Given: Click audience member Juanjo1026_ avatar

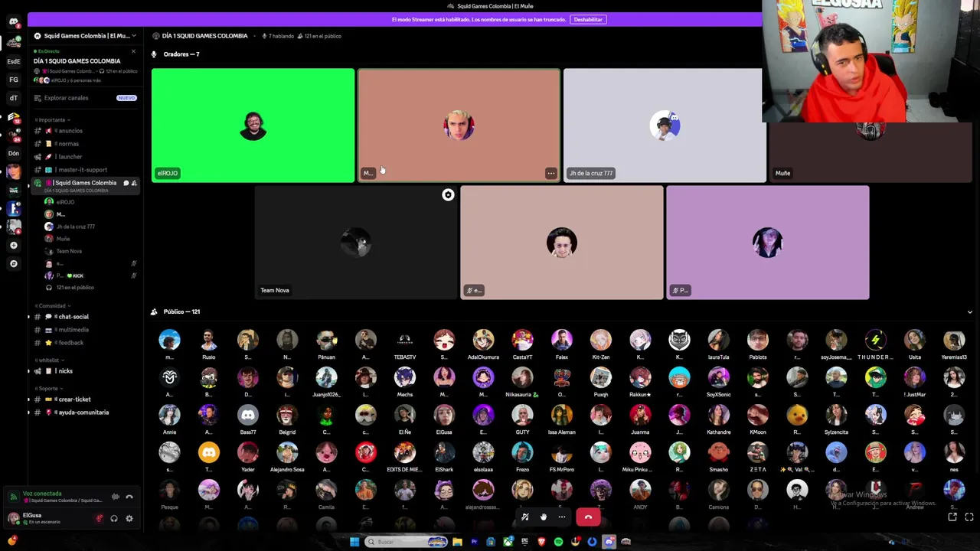Looking at the screenshot, I should (x=326, y=377).
